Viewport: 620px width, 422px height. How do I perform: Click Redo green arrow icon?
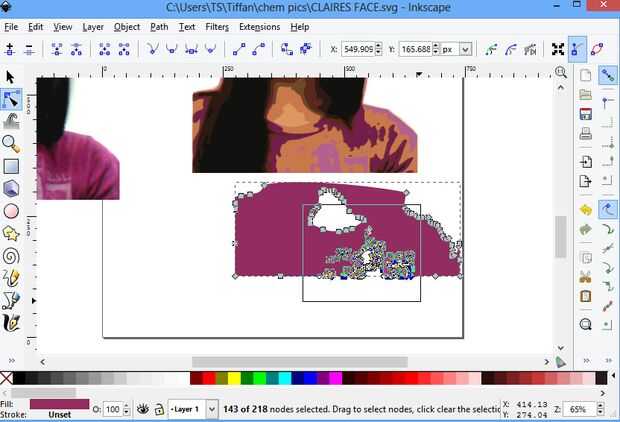pos(586,229)
